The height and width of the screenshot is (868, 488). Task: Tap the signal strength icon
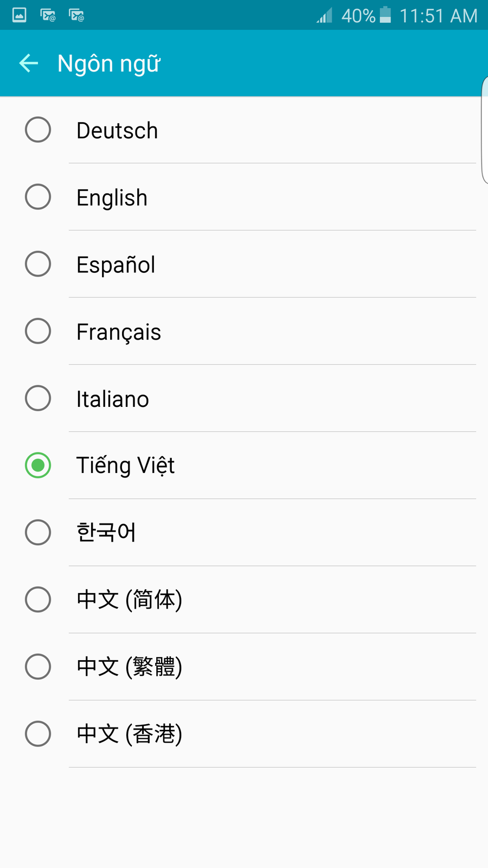click(x=324, y=15)
